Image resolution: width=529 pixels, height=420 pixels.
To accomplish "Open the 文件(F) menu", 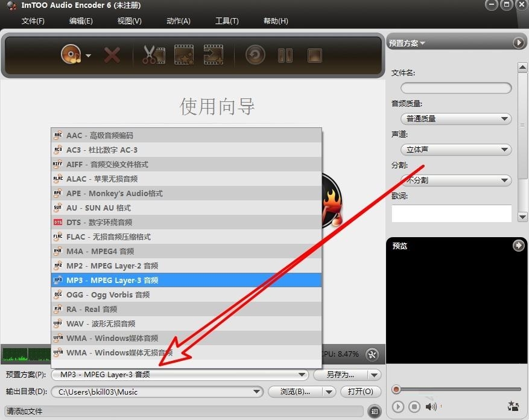I will tap(33, 21).
